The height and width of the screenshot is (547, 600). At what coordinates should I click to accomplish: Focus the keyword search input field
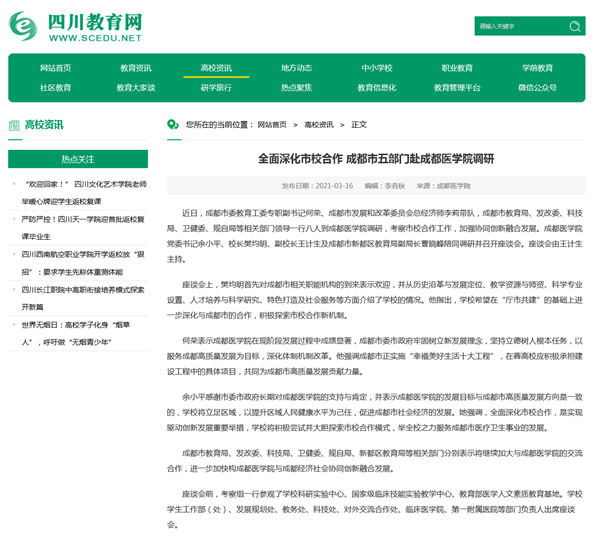pyautogui.click(x=520, y=26)
